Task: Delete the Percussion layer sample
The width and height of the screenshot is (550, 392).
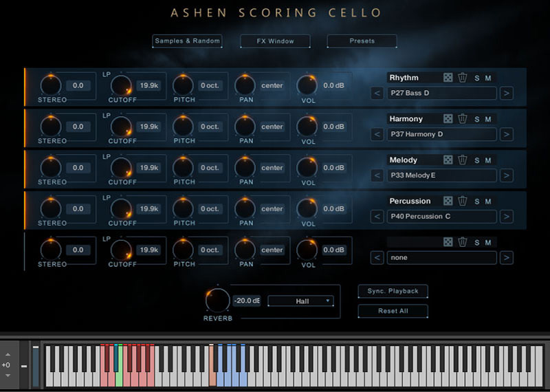Action: click(463, 201)
